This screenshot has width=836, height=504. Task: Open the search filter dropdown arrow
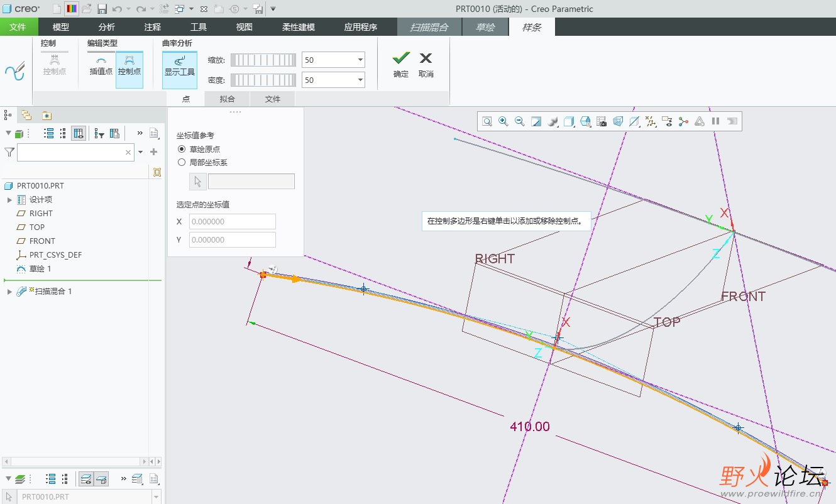point(140,152)
